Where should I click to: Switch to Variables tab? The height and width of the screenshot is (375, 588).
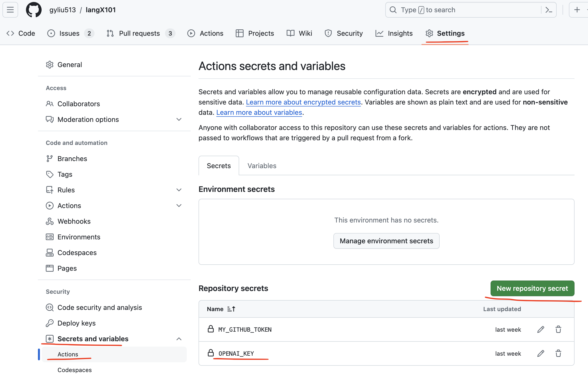(262, 166)
